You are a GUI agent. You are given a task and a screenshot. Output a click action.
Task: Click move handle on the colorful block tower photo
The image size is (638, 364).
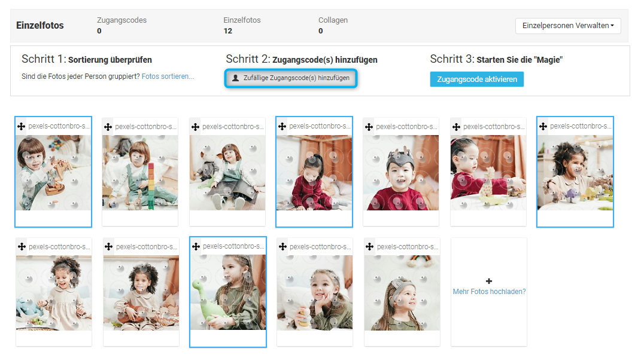pos(108,127)
